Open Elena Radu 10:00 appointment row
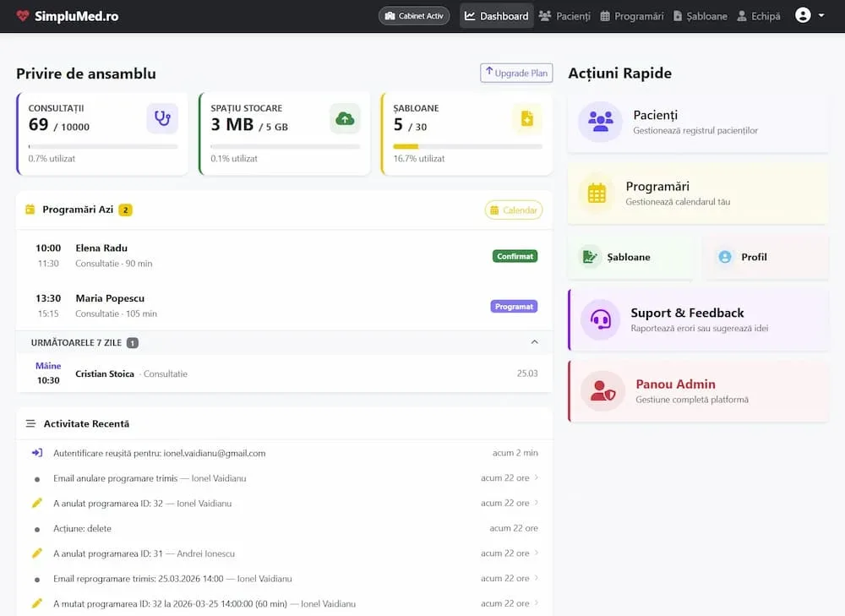 [285, 255]
